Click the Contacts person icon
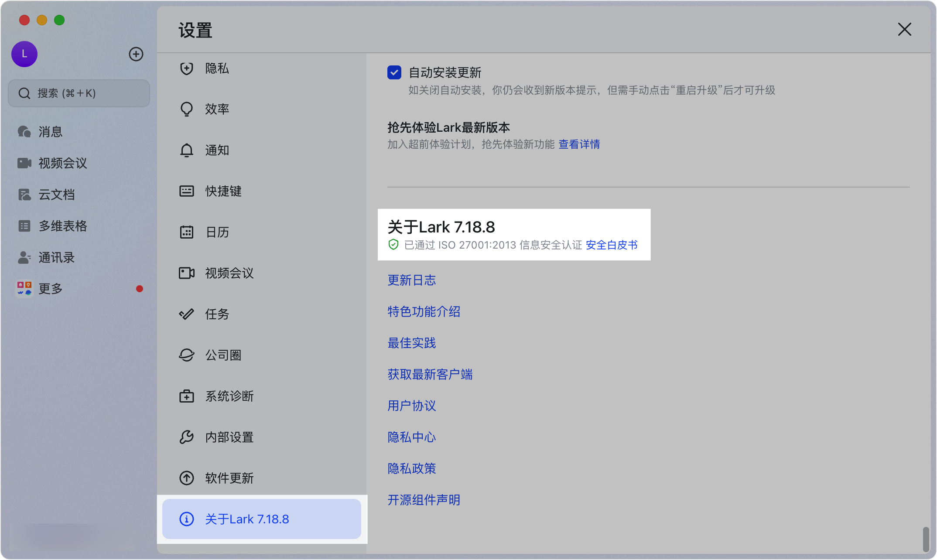This screenshot has height=560, width=937. (24, 257)
